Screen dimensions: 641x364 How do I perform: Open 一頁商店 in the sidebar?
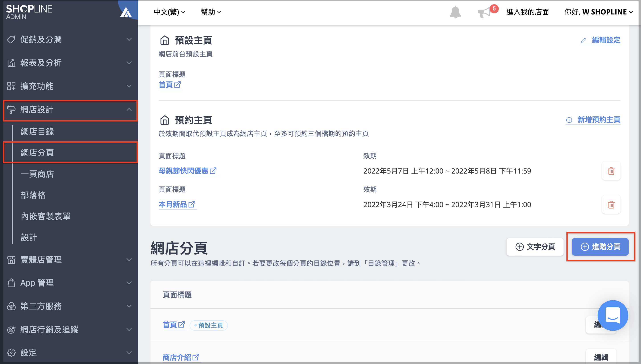point(37,174)
